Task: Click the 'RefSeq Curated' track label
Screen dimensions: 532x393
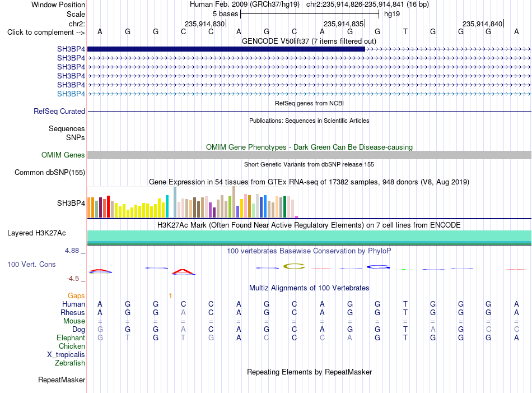Action: [59, 112]
